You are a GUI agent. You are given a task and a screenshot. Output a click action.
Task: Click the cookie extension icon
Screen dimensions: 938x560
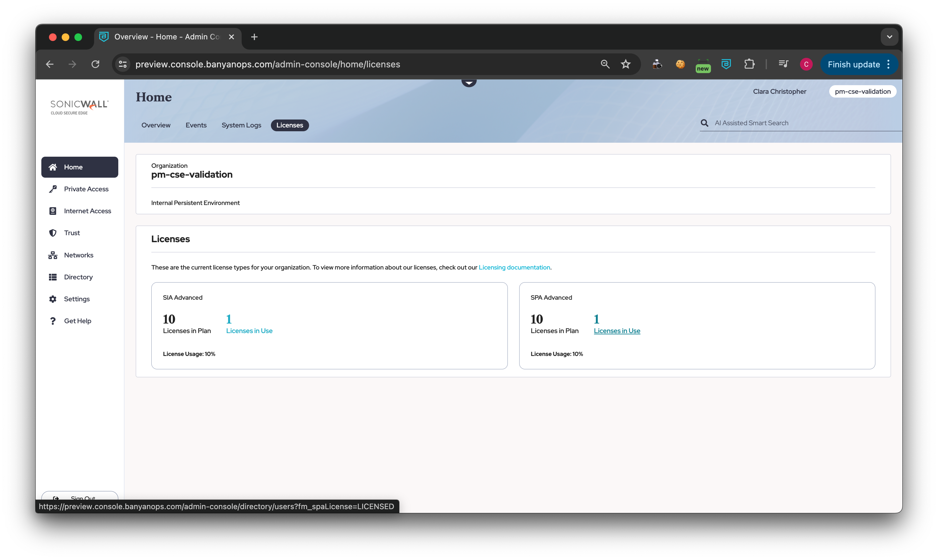click(x=680, y=64)
